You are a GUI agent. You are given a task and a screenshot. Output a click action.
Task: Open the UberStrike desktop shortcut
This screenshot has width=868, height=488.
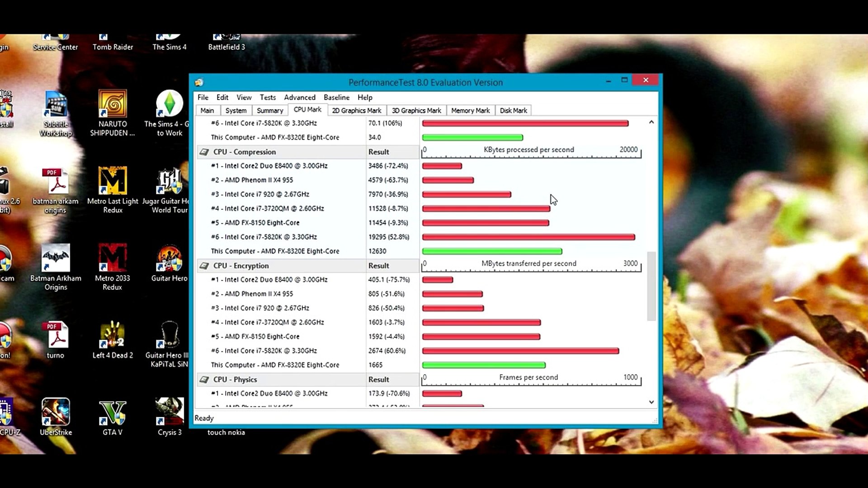(x=56, y=412)
